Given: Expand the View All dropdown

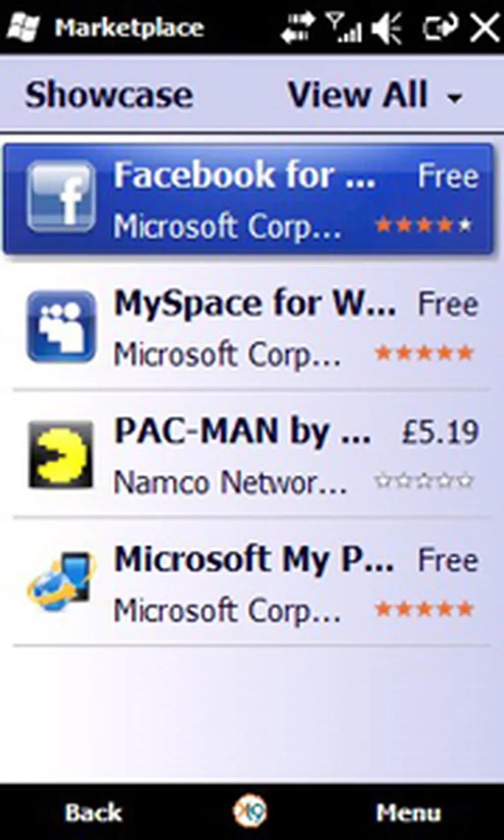Looking at the screenshot, I should click(x=375, y=94).
